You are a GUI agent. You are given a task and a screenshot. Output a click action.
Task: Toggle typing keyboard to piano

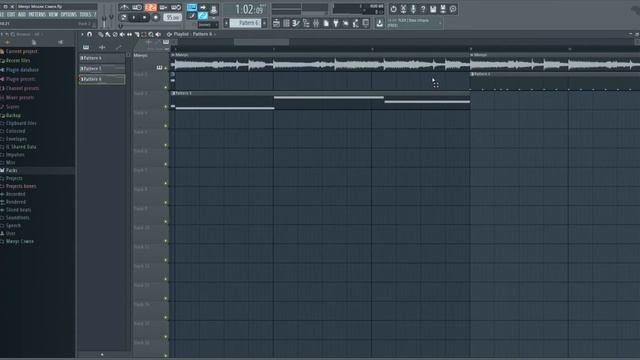pos(191,7)
